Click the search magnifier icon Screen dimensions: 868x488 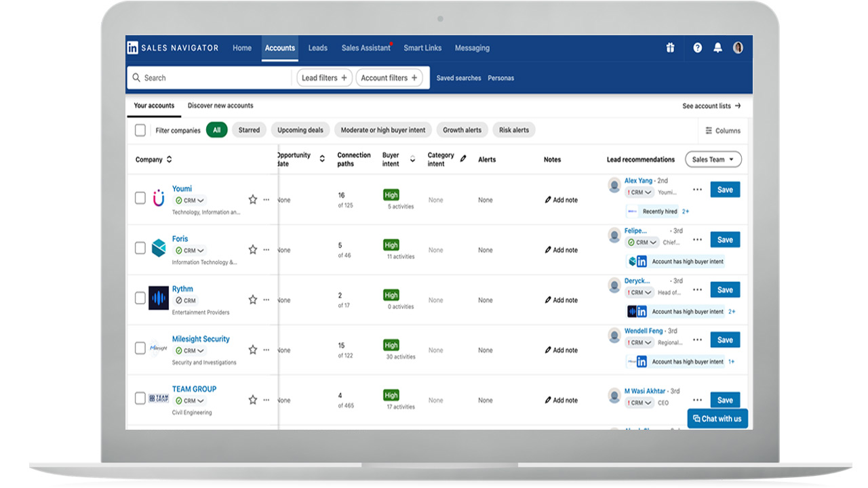(136, 78)
